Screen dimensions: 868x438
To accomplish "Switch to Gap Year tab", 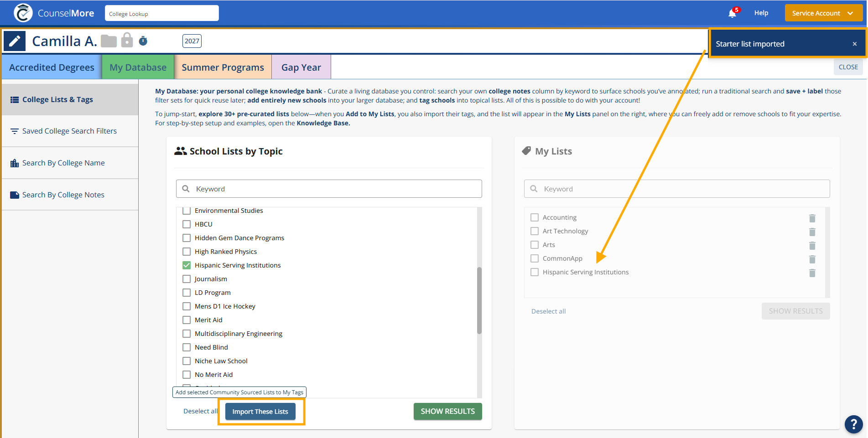I will coord(301,67).
